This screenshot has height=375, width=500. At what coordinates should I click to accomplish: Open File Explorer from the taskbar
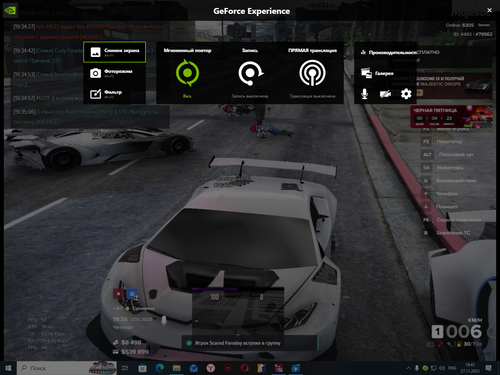(177, 368)
